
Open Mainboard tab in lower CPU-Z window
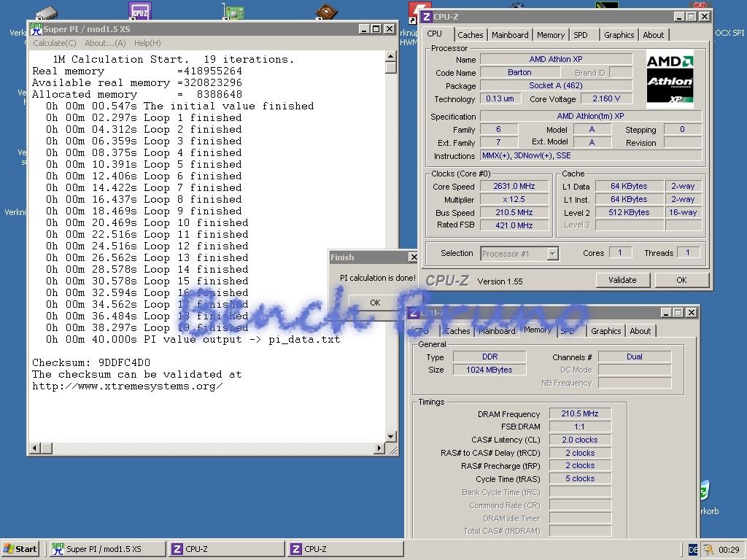click(x=497, y=331)
